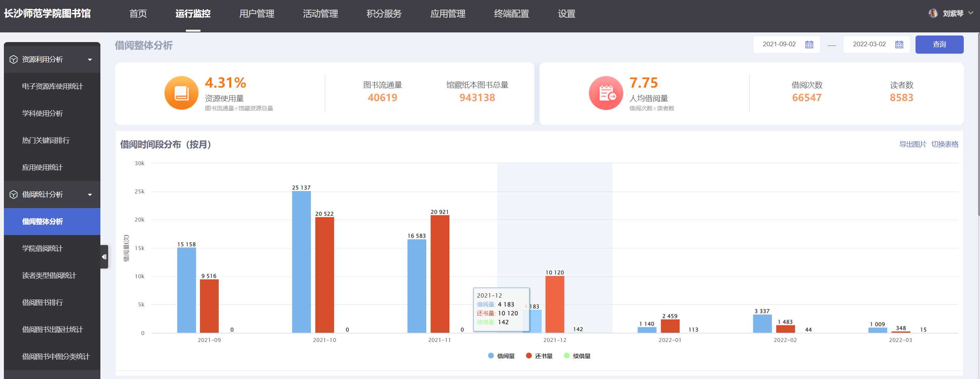Collapse the 借阅统计分析 section arrow
980x379 pixels.
[90, 195]
